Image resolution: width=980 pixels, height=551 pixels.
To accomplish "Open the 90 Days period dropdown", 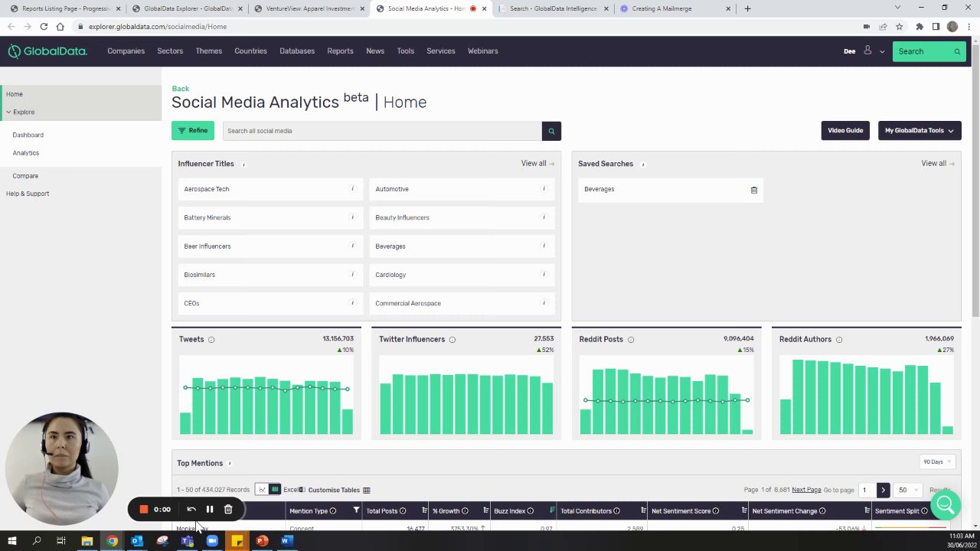I will [x=937, y=462].
